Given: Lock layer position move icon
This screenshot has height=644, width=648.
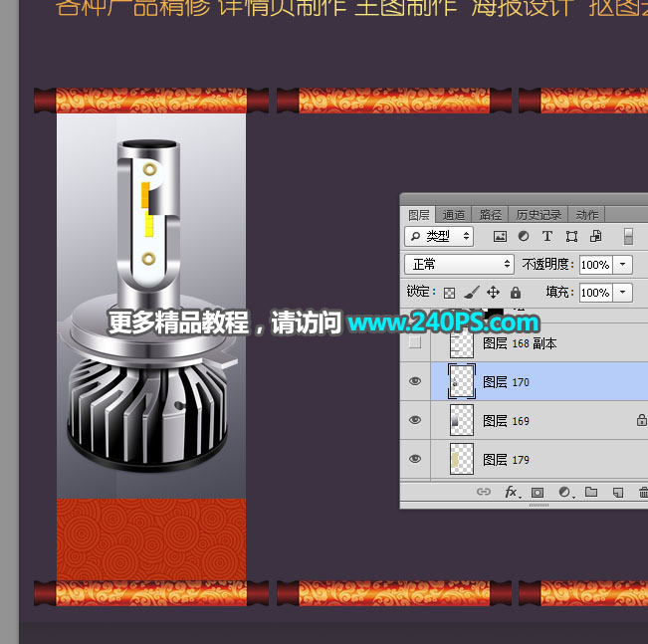Looking at the screenshot, I should pos(493,293).
